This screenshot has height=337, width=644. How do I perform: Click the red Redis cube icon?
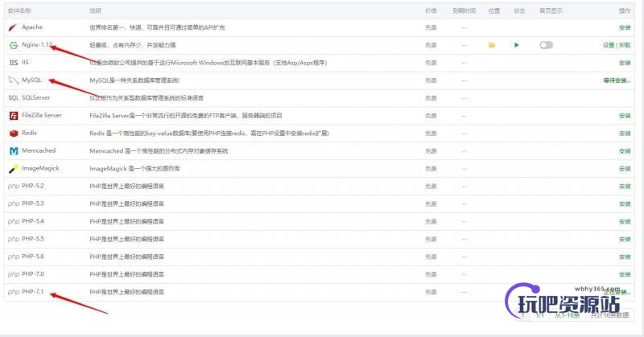[x=14, y=134]
